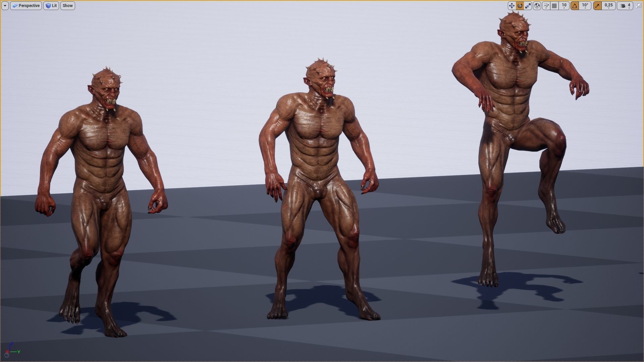This screenshot has width=644, height=362.
Task: Toggle rotation angle snapping
Action: [x=575, y=6]
